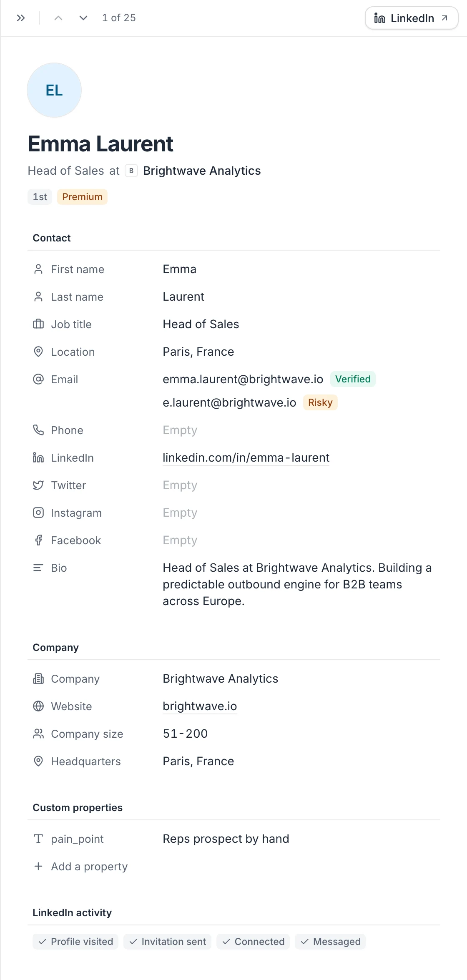This screenshot has height=980, width=467.
Task: Click the Headquarters pin icon
Action: 38,761
